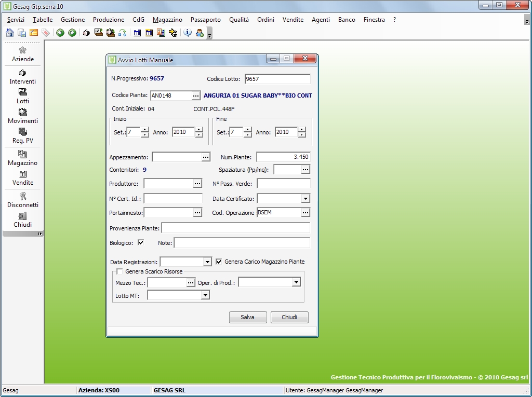
Task: Open the Data Certificato dropdown
Action: pyautogui.click(x=305, y=198)
